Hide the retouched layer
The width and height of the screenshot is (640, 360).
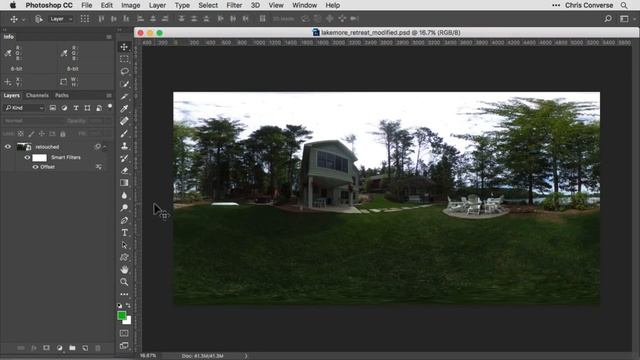point(8,147)
